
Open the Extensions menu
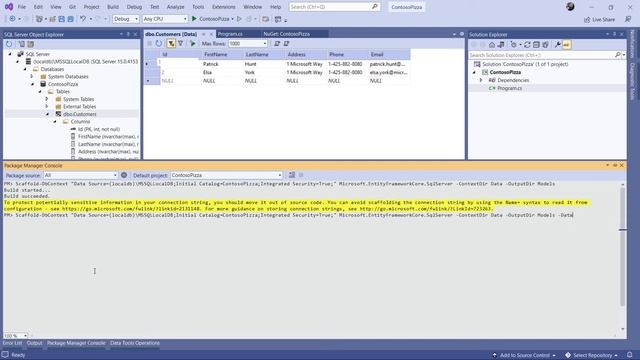224,7
